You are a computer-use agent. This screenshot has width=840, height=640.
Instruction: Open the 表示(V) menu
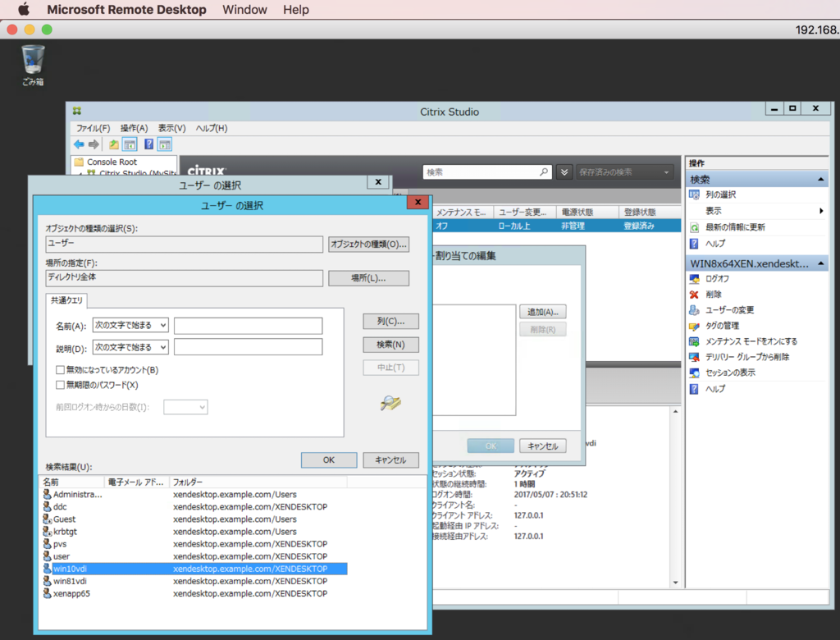point(171,128)
